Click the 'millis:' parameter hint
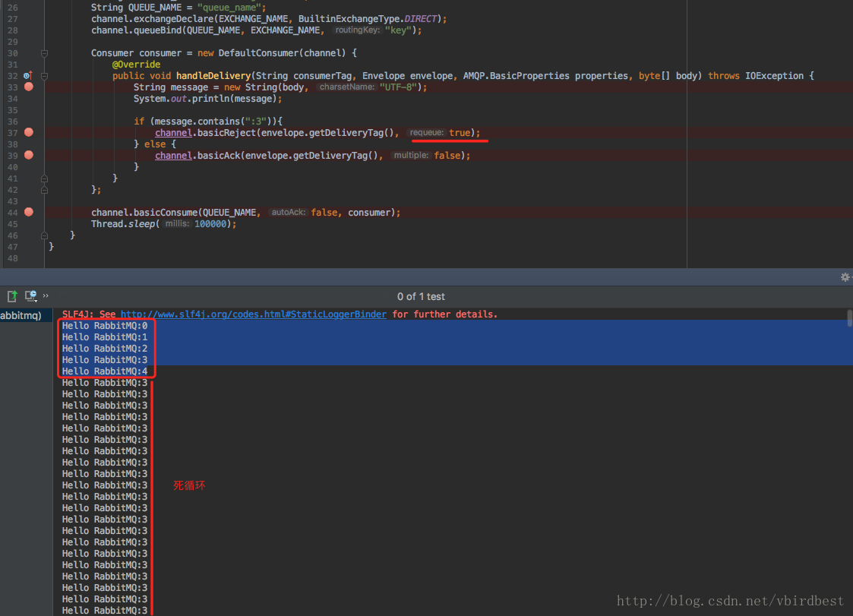The width and height of the screenshot is (853, 616). (177, 223)
